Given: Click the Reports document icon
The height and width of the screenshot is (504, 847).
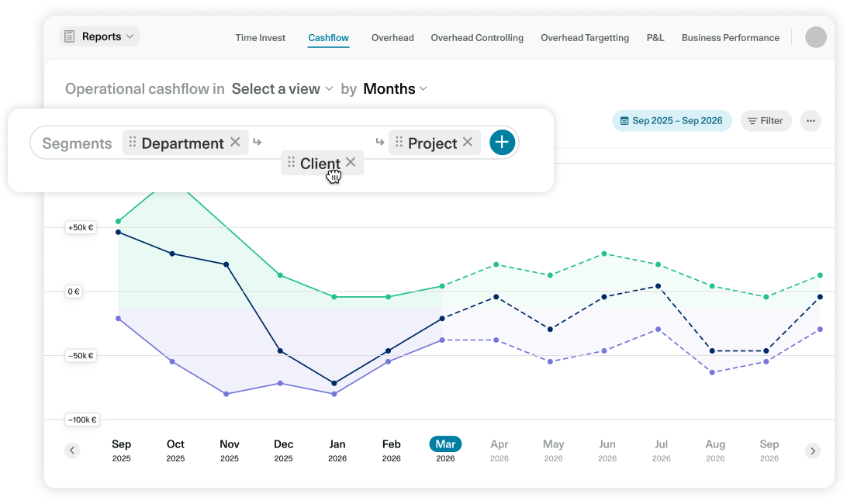Looking at the screenshot, I should click(71, 36).
